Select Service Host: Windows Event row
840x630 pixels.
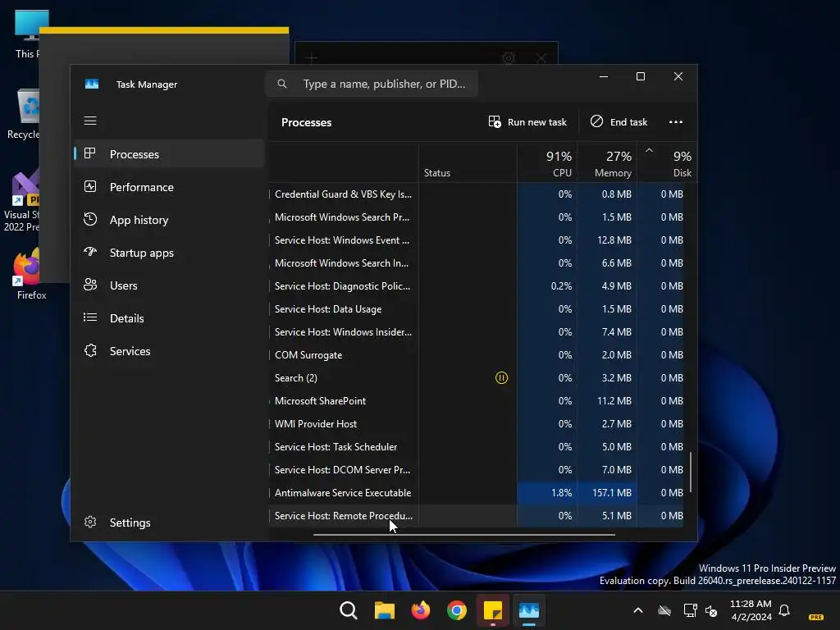pos(476,240)
